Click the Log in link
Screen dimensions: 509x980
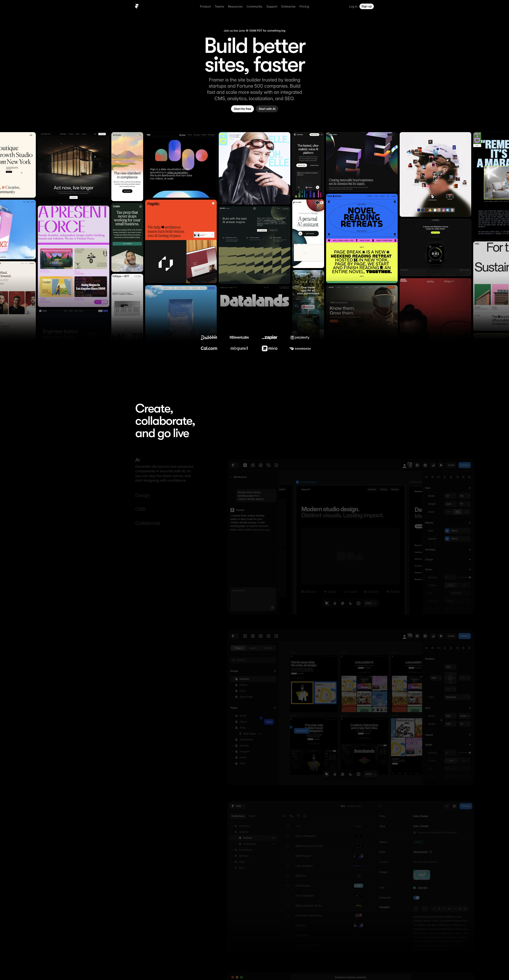pyautogui.click(x=353, y=7)
